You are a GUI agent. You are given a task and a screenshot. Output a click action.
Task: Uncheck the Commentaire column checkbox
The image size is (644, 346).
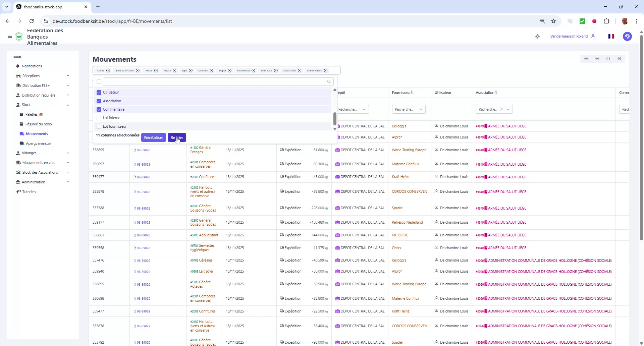(x=99, y=109)
